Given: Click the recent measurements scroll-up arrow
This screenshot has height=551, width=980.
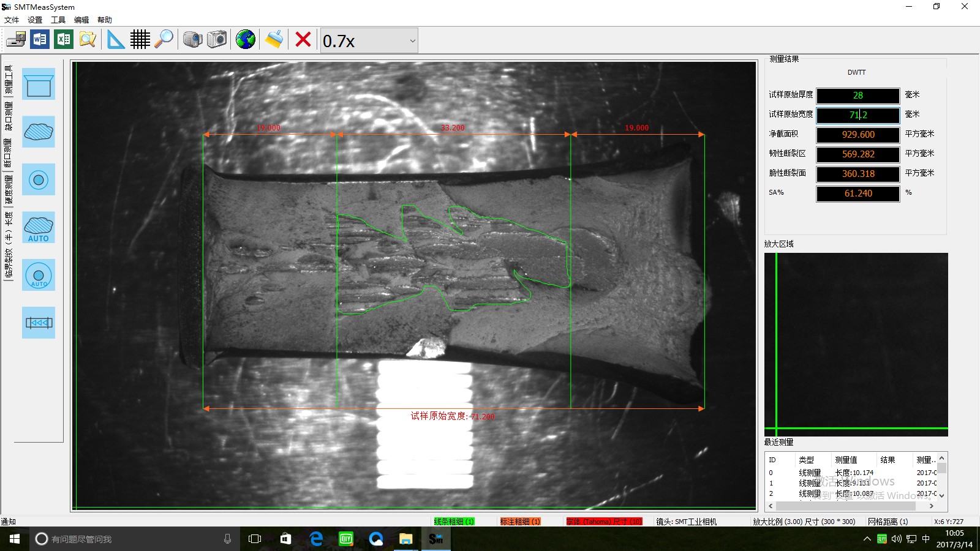Looking at the screenshot, I should coord(942,458).
